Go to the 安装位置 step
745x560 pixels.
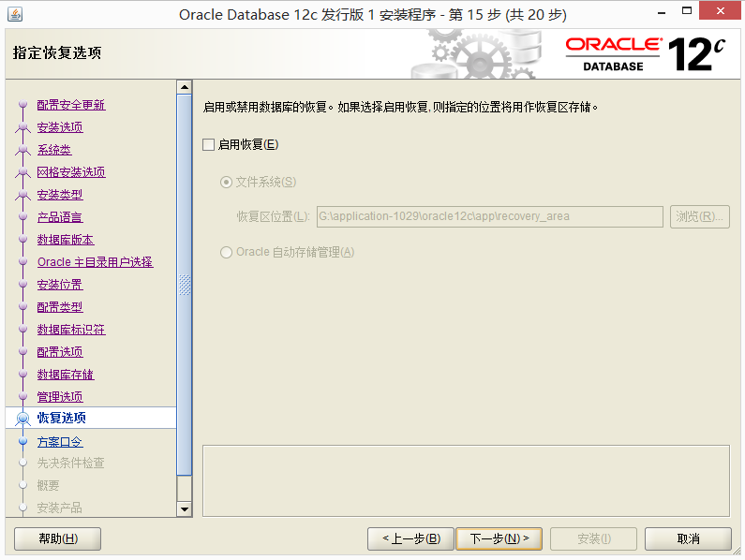tap(60, 285)
